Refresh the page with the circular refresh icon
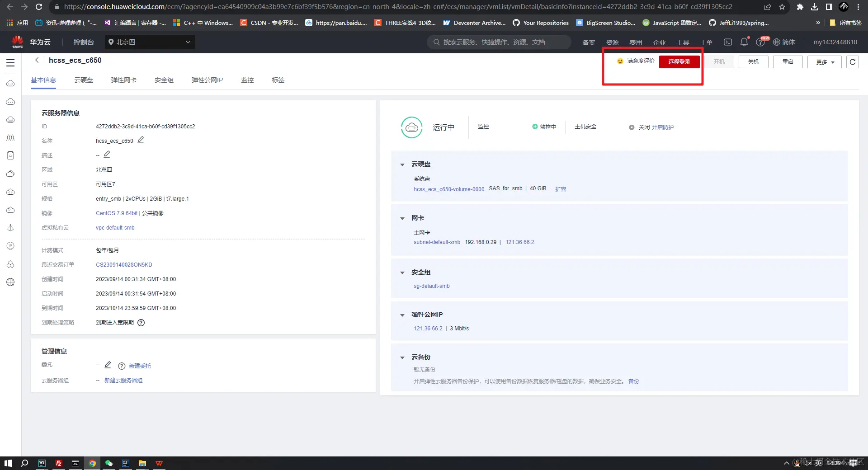 click(852, 62)
